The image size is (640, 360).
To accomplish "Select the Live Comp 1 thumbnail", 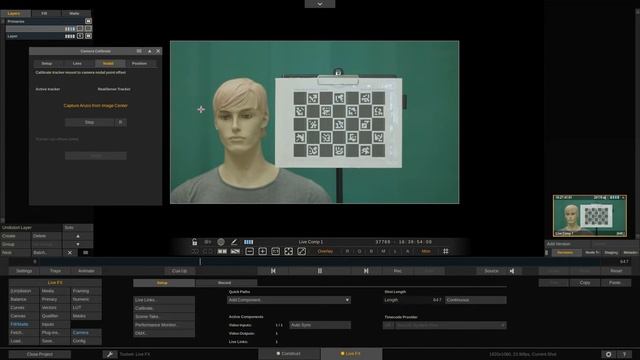I will (590, 216).
